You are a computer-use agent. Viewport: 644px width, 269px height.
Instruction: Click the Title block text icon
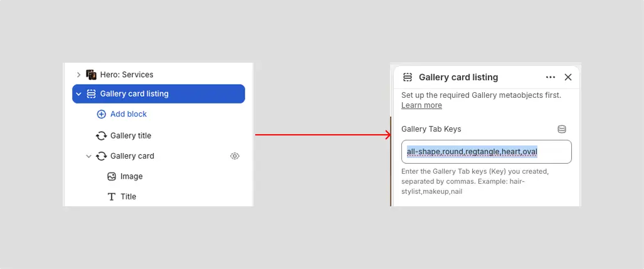coord(111,197)
